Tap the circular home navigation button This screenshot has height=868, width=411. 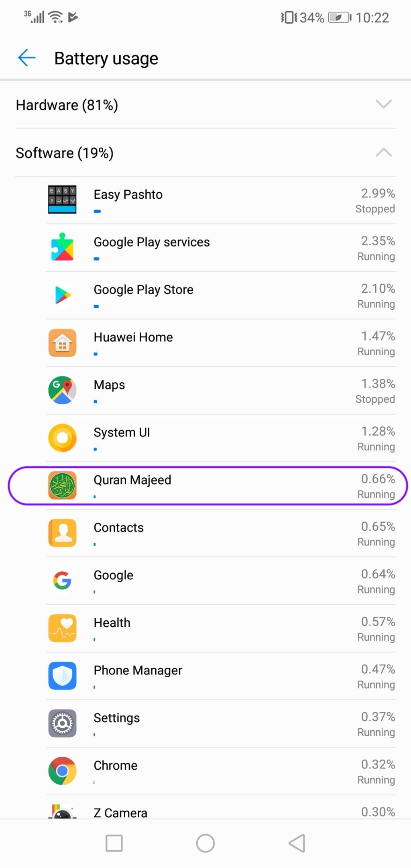(205, 843)
